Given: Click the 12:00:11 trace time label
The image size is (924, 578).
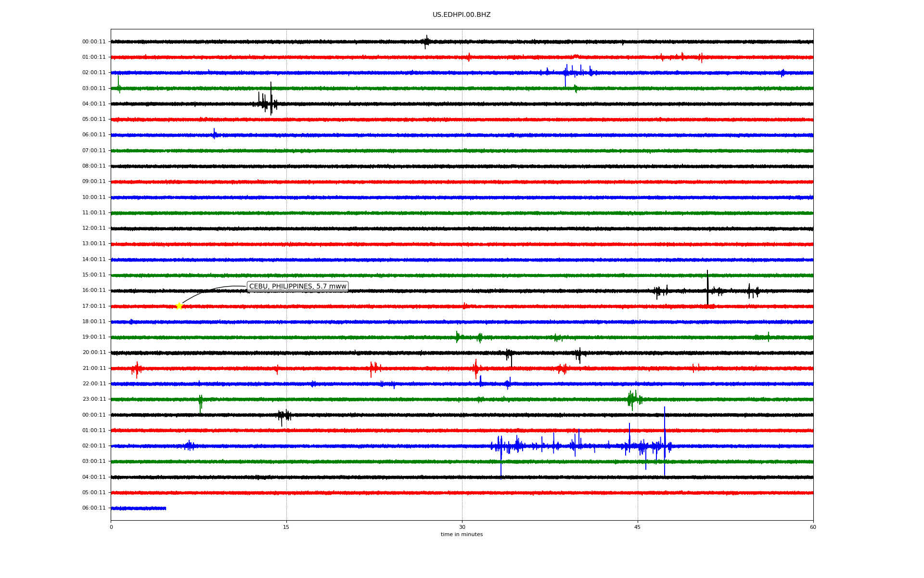Looking at the screenshot, I should [94, 228].
